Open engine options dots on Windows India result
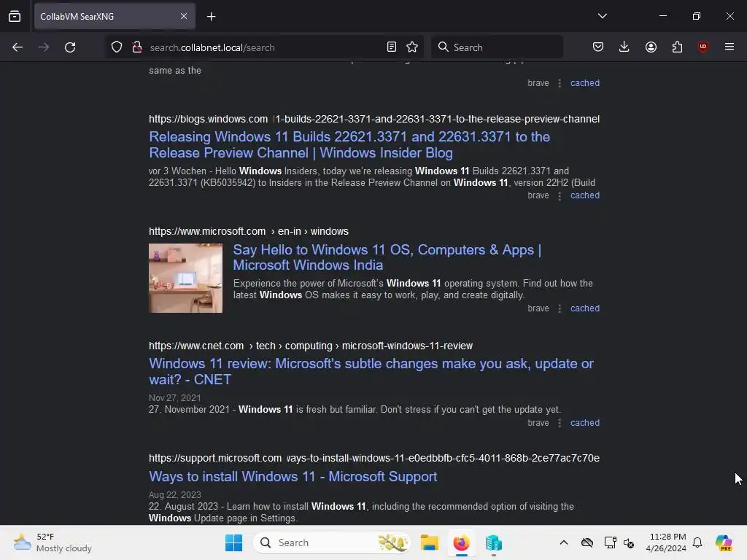 tap(560, 308)
